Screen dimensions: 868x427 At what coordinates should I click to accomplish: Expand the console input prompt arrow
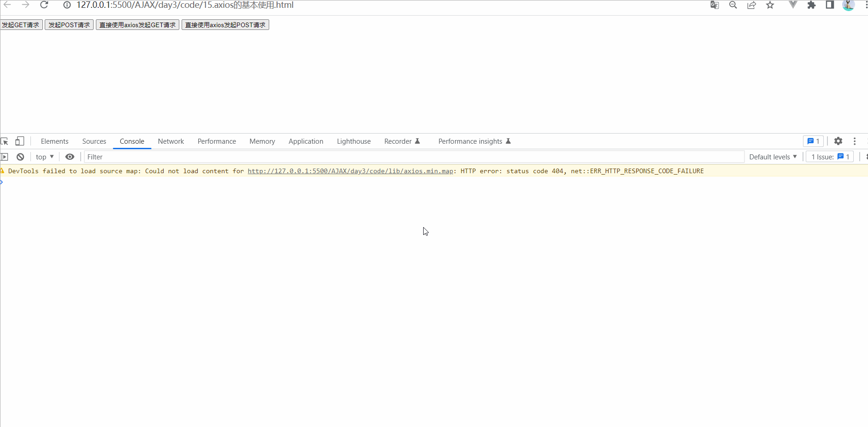click(x=3, y=182)
